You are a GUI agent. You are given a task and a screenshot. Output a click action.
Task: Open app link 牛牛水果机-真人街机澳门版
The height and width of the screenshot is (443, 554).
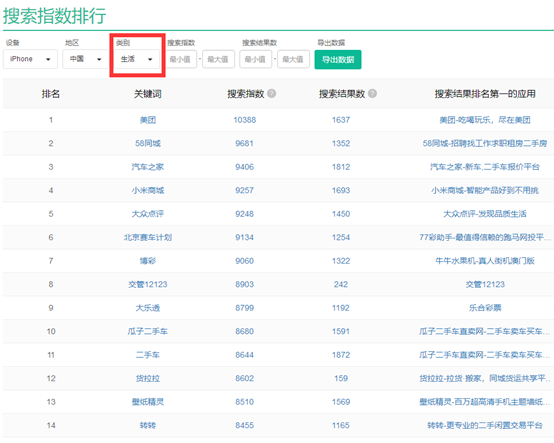coord(485,261)
